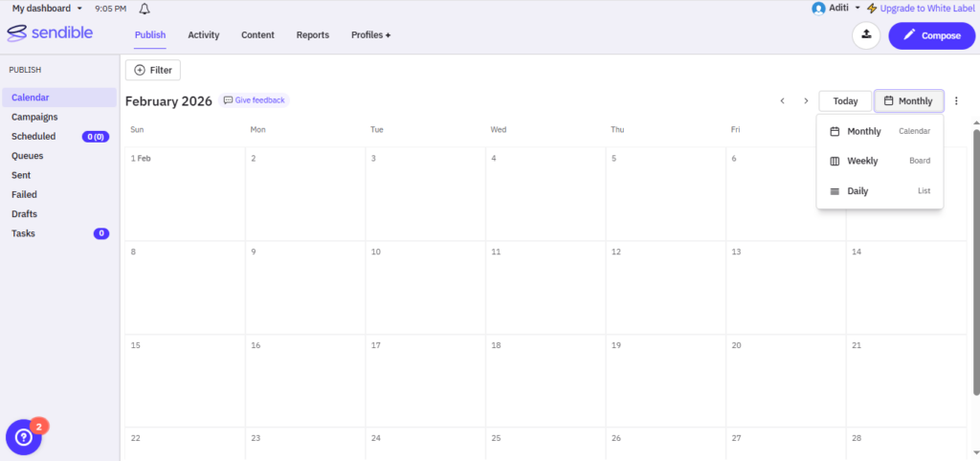980x461 pixels.
Task: Click the Aditi user avatar
Action: click(818, 9)
